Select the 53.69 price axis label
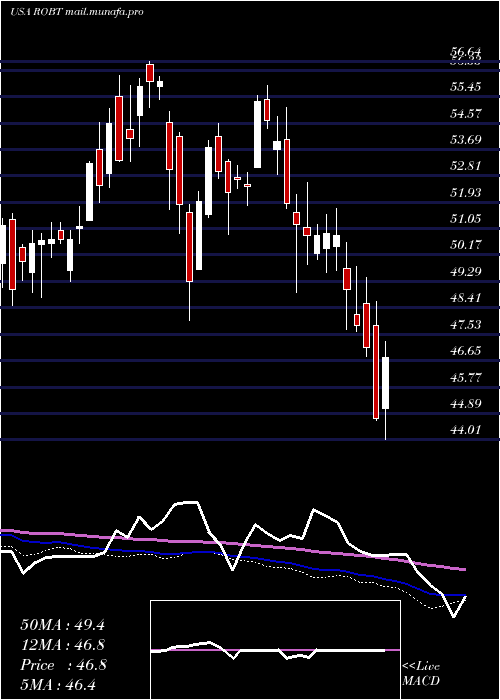 pyautogui.click(x=466, y=140)
